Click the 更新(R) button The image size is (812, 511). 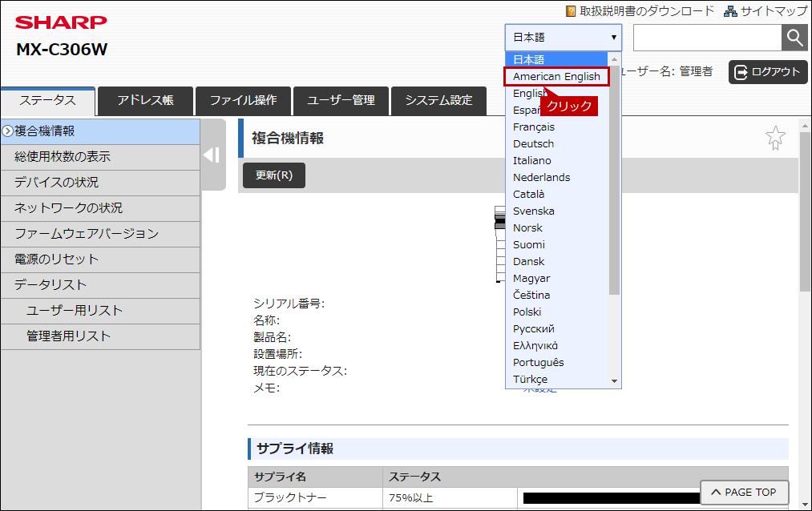274,175
